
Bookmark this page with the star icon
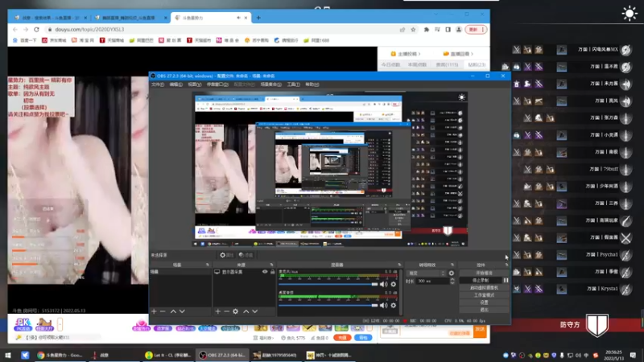413,30
